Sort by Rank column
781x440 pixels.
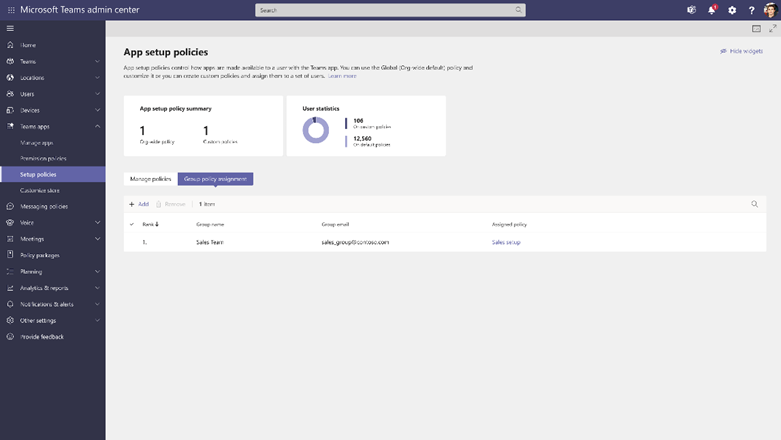point(150,224)
